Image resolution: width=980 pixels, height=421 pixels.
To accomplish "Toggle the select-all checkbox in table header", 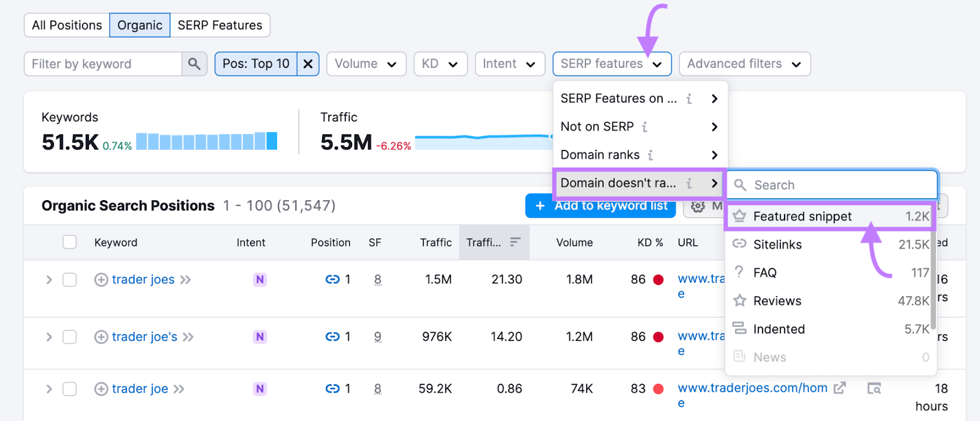I will pyautogui.click(x=70, y=242).
